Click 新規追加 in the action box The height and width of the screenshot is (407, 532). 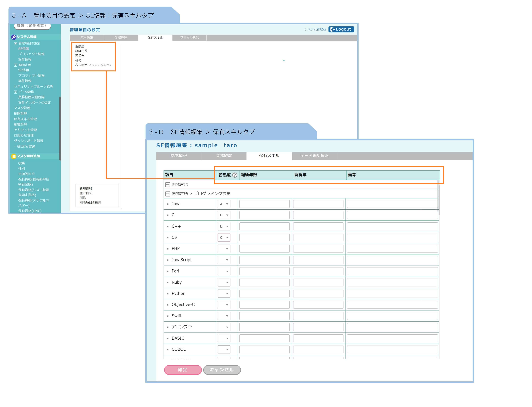click(x=86, y=188)
